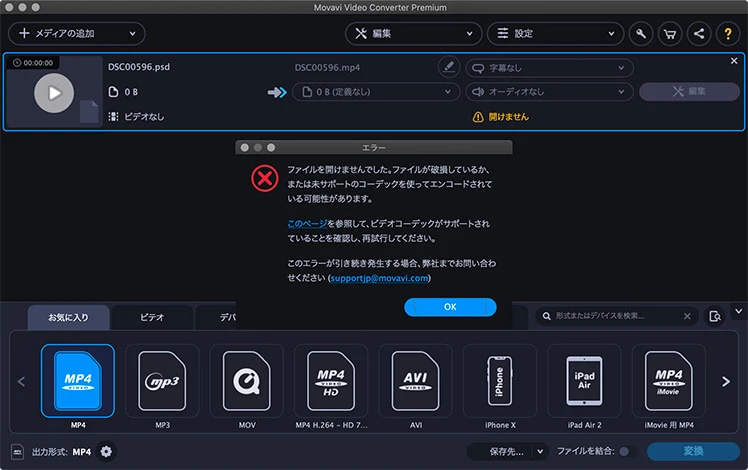The width and height of the screenshot is (748, 470).
Task: Select the iPhone X device preset
Action: coord(500,381)
